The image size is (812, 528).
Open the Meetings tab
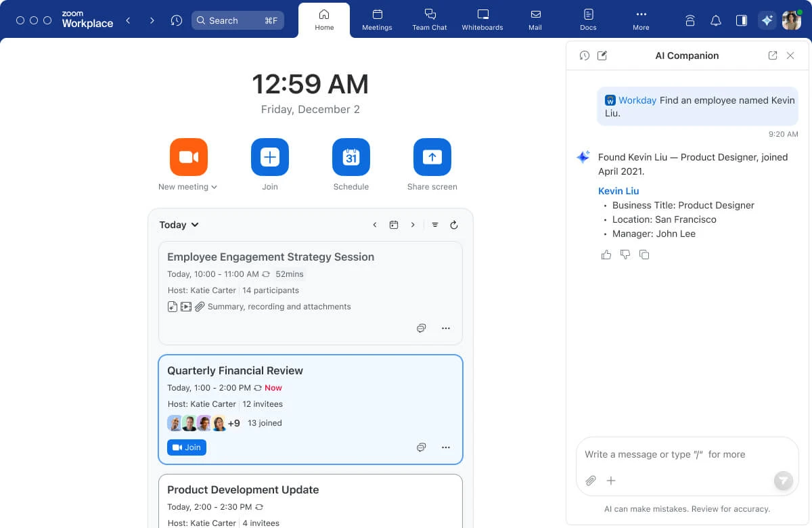[377, 20]
